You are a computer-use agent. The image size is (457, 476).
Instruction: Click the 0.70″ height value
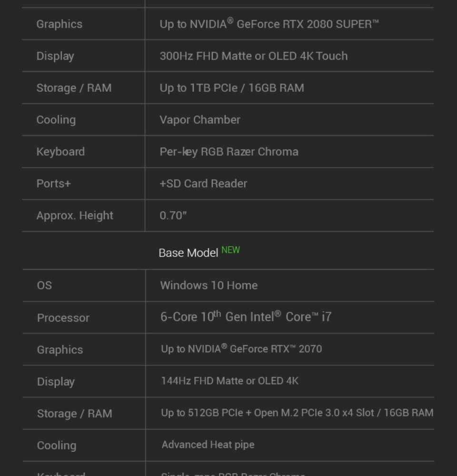click(x=173, y=215)
